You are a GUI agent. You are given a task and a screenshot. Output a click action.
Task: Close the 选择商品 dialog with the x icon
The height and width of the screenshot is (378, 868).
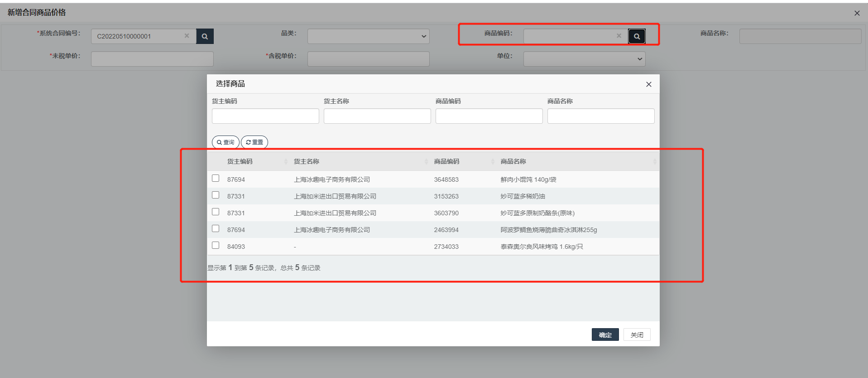pyautogui.click(x=648, y=84)
